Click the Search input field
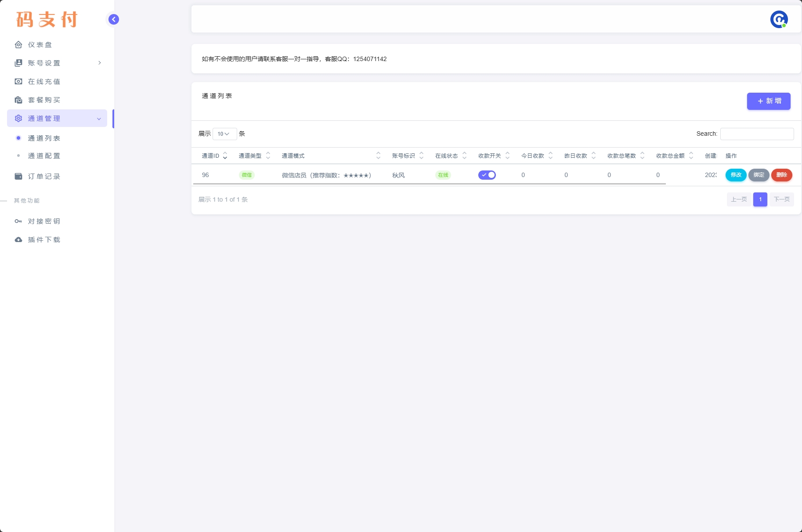Viewport: 802px width, 532px height. click(x=757, y=134)
